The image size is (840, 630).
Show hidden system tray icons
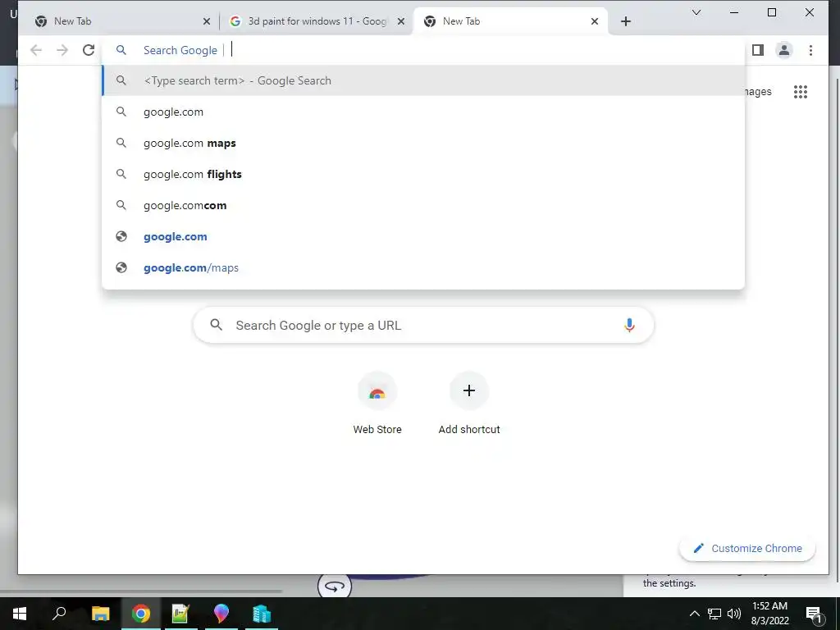[x=694, y=614]
